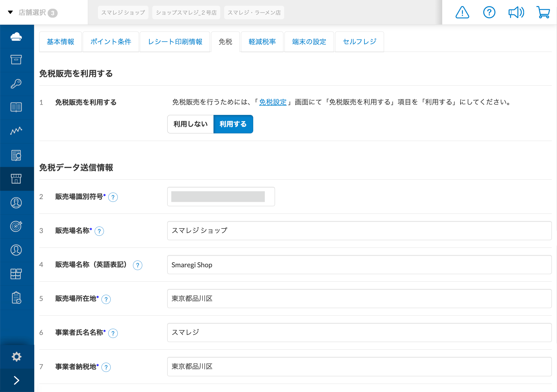Open the open-book sidebar icon

point(16,107)
